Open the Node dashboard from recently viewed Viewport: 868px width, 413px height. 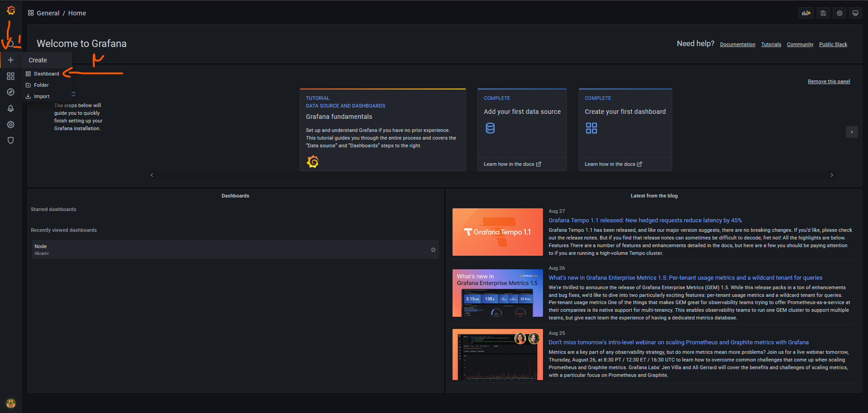coord(235,249)
